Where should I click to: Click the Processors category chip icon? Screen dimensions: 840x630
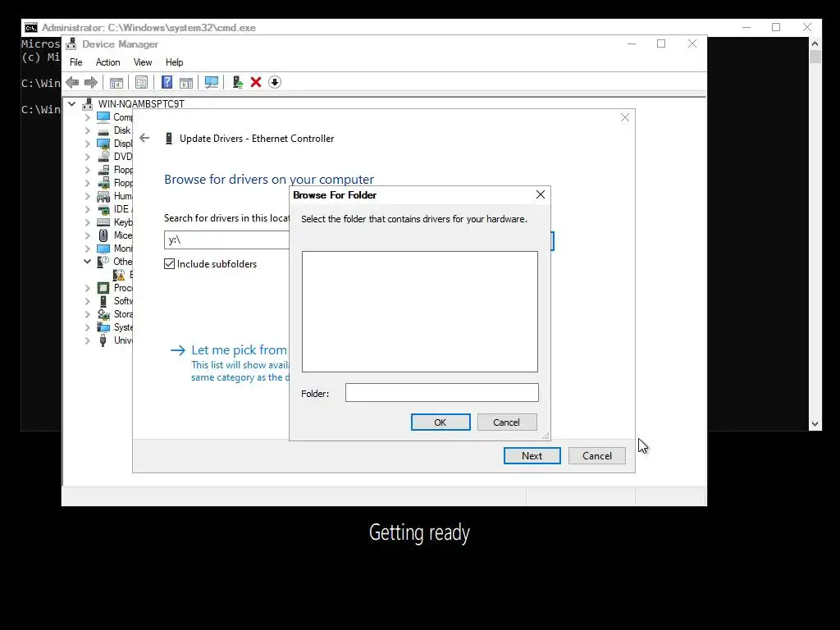[x=103, y=288]
